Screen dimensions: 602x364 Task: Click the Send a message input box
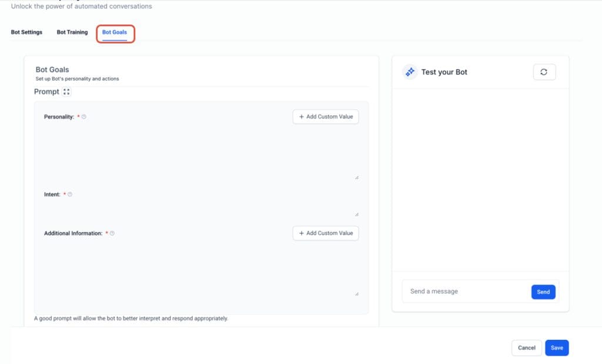pos(459,291)
